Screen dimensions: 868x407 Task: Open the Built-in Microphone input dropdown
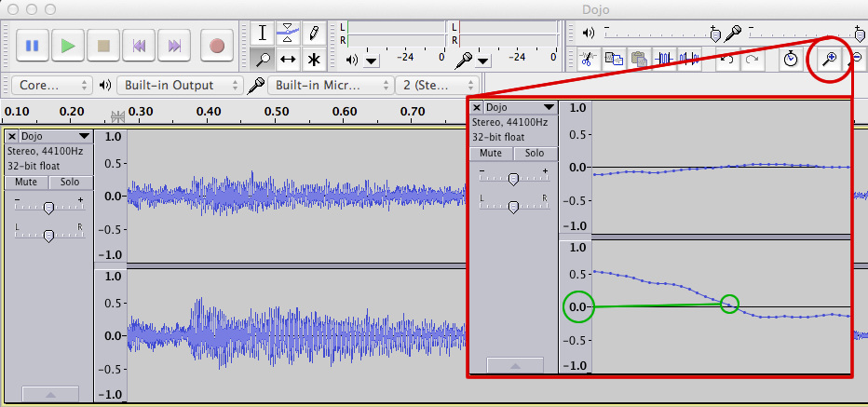coord(331,86)
